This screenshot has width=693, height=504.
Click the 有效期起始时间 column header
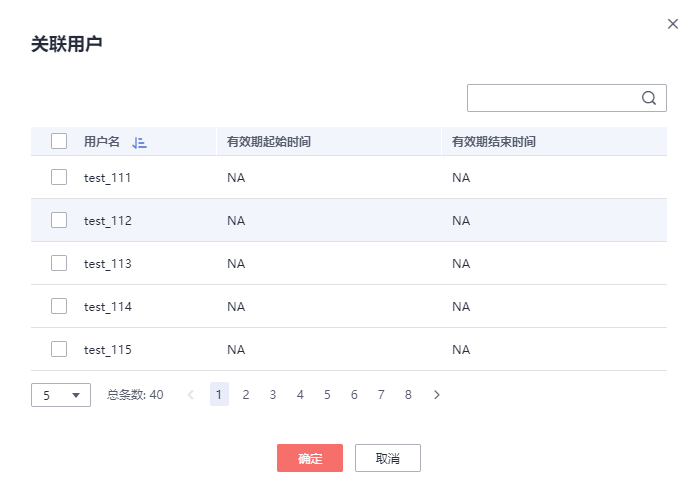[269, 142]
